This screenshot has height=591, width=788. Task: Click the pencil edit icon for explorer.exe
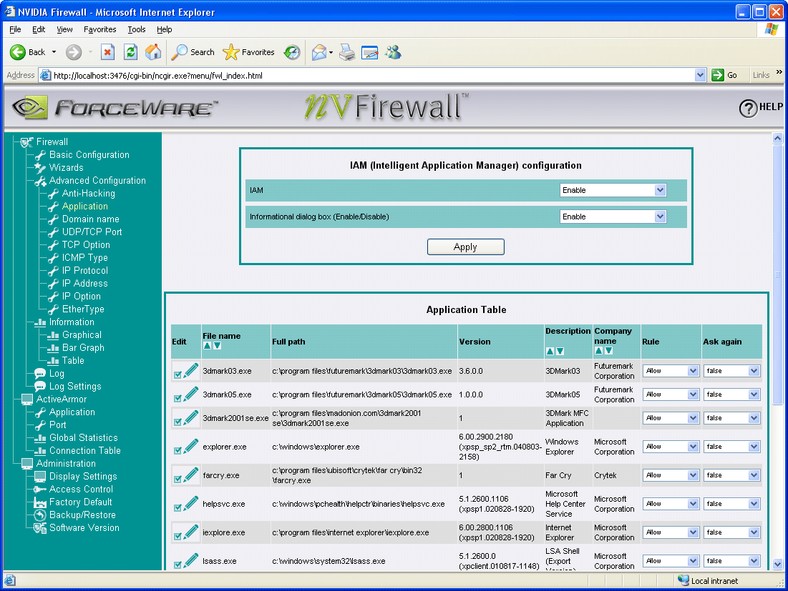click(191, 446)
